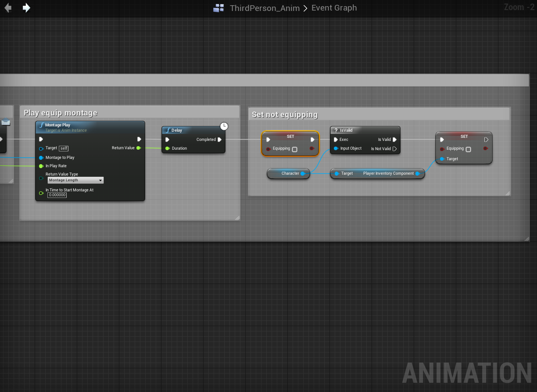Viewport: 537px width, 392px height.
Task: Click the Is Valid exec output pin
Action: pos(395,140)
